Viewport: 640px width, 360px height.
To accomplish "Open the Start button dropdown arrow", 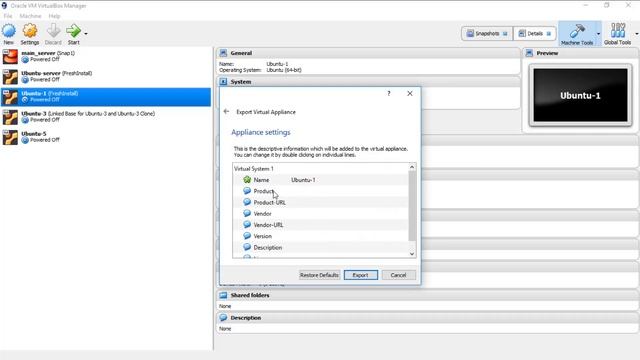I will click(x=86, y=34).
